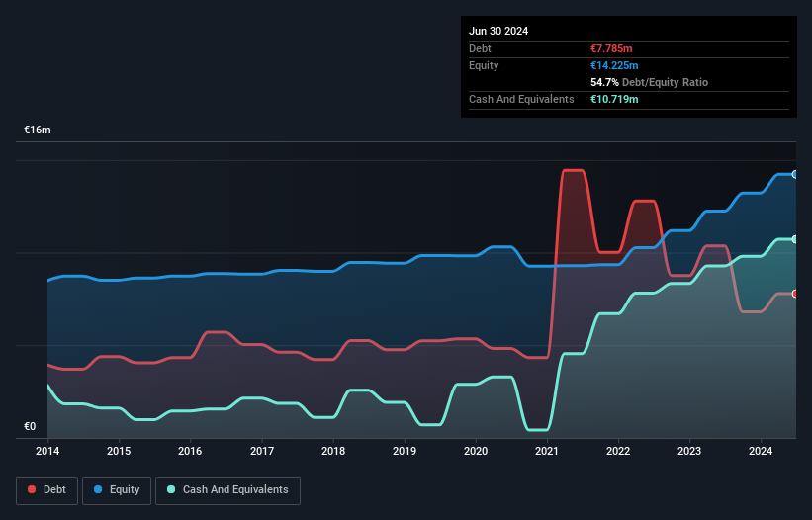Click the €0 y-axis label

coord(30,427)
